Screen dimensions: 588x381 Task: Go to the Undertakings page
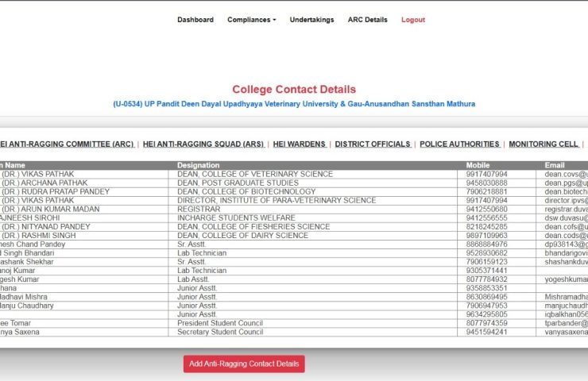click(311, 20)
